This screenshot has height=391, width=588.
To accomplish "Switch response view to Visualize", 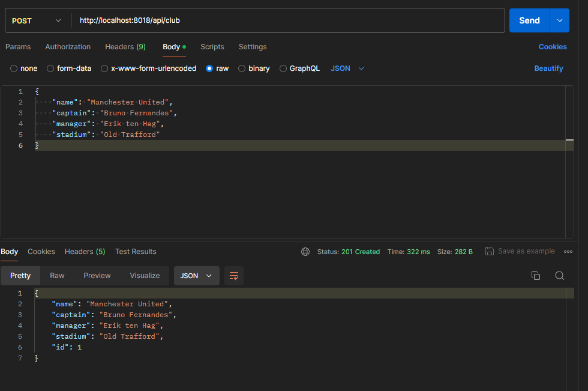I will coord(145,276).
